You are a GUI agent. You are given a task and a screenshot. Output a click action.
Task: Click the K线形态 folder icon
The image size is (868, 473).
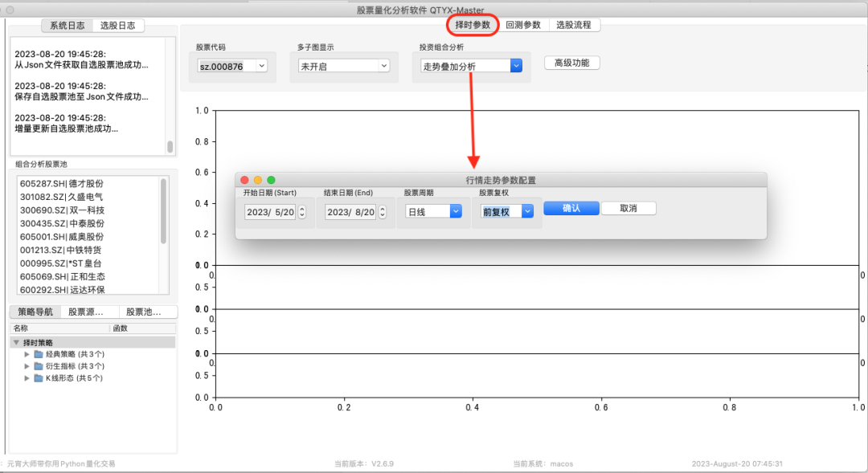pyautogui.click(x=39, y=378)
